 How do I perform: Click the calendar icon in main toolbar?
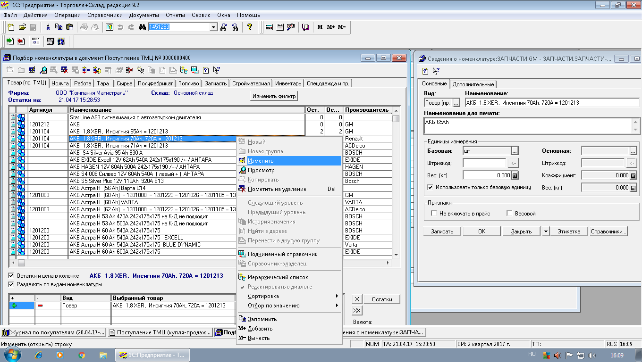[280, 27]
